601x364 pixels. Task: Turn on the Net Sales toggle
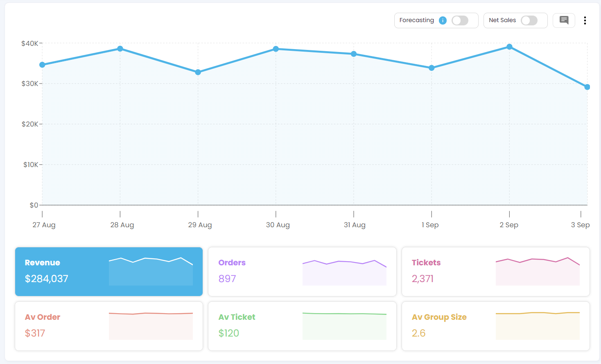pos(529,20)
